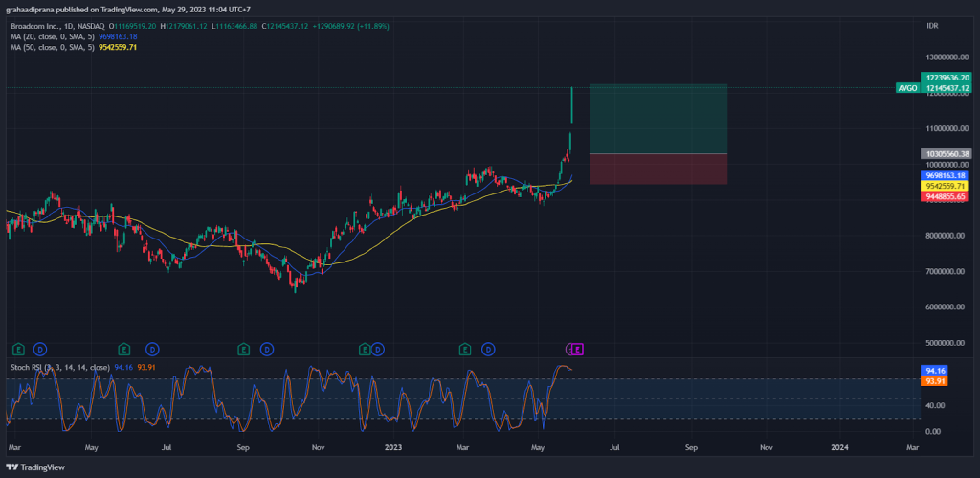This screenshot has height=478, width=980.
Task: Click the 13000000.00 price axis label
Action: [x=947, y=57]
